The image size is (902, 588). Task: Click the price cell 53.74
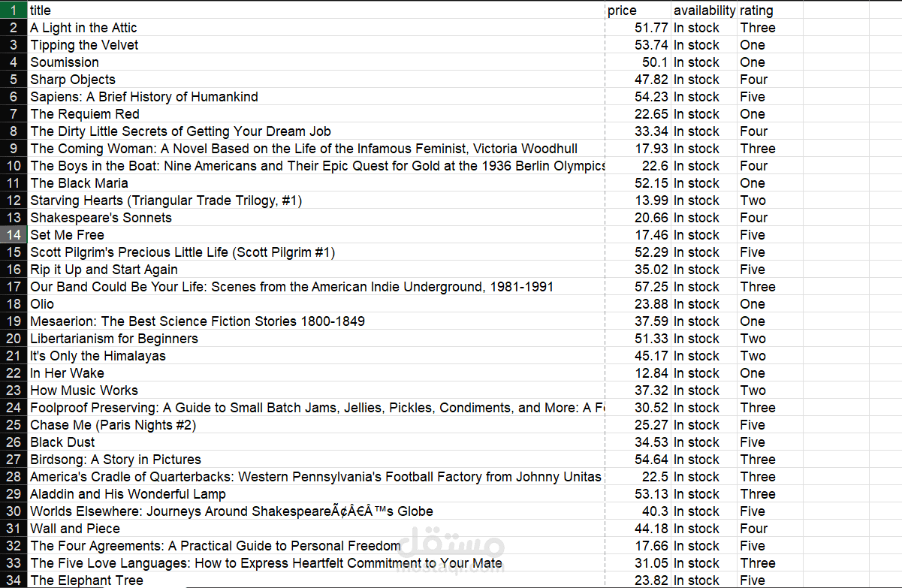[638, 45]
